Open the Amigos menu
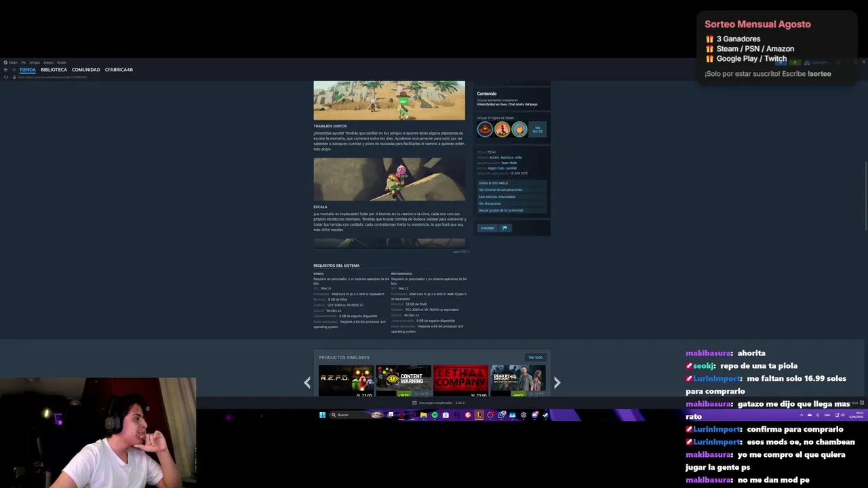Screen dimensions: 868x488 35,62
